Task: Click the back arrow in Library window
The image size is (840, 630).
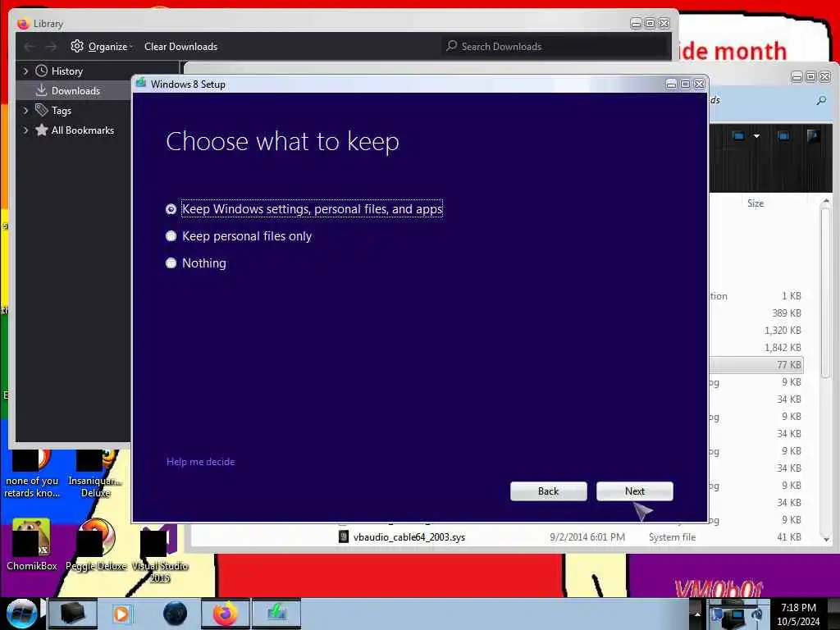Action: 30,47
